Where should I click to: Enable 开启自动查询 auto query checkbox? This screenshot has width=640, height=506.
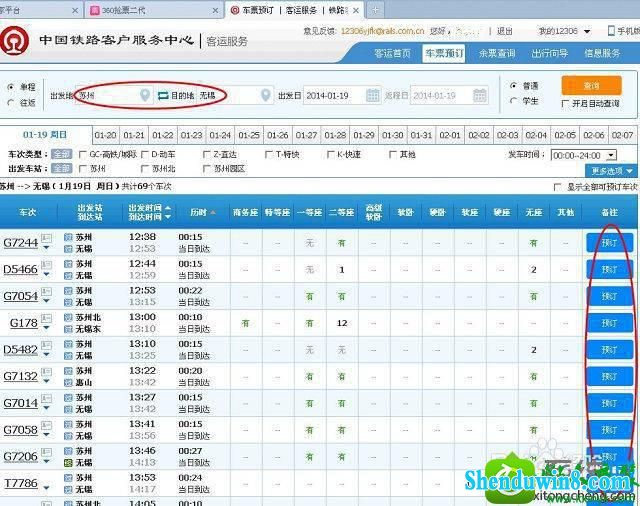(565, 104)
